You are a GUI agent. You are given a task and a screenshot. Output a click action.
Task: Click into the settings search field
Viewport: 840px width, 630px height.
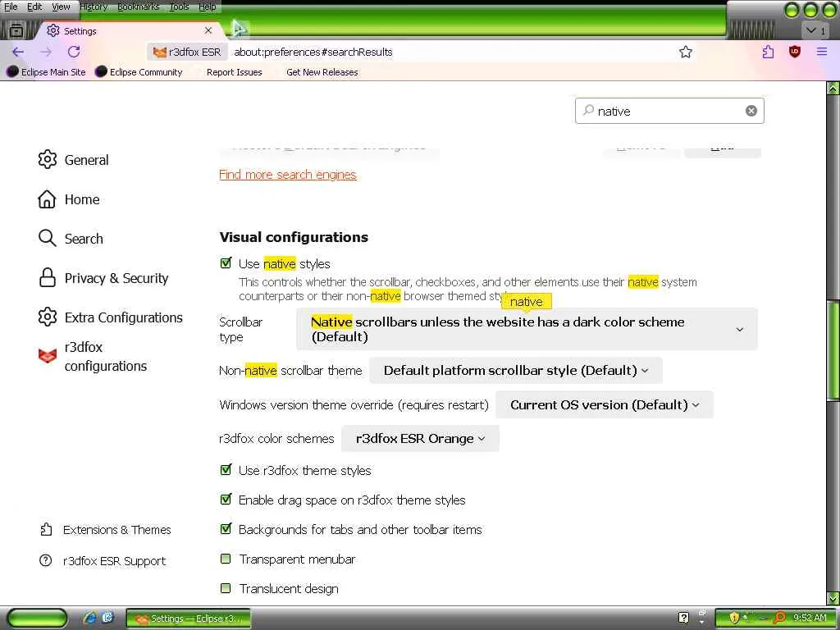coord(669,111)
